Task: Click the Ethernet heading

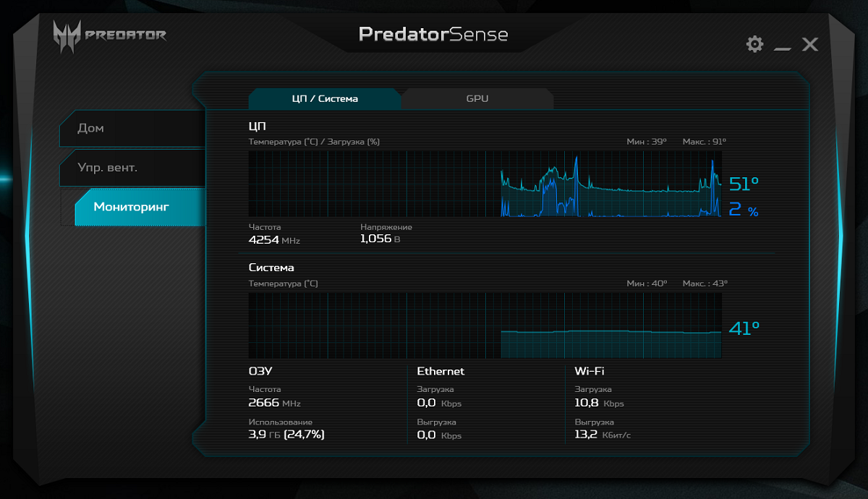Action: pos(441,371)
